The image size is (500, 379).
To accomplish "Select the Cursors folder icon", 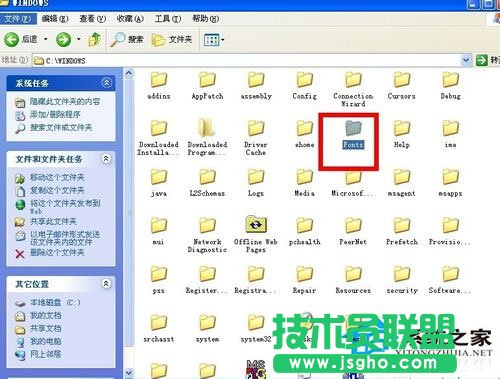I will (x=402, y=80).
